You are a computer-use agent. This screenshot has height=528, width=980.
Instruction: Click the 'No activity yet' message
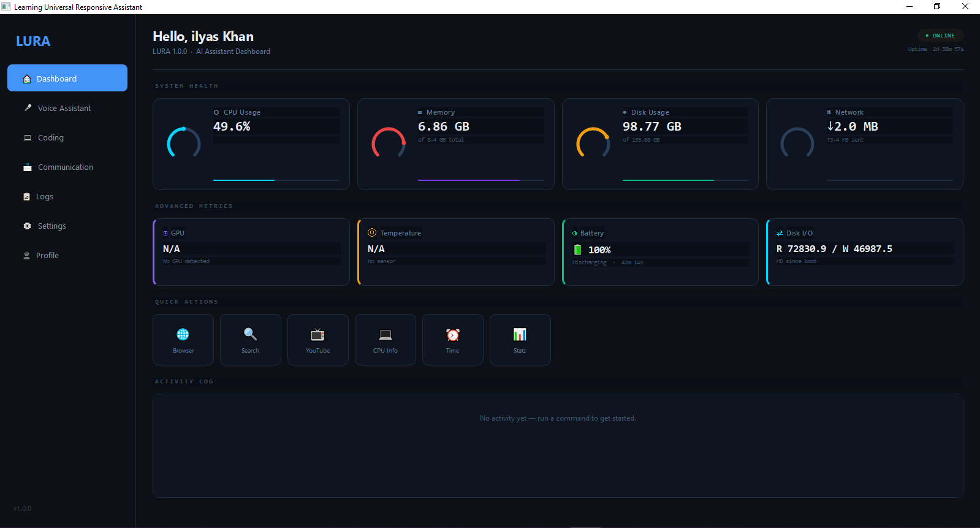[558, 418]
